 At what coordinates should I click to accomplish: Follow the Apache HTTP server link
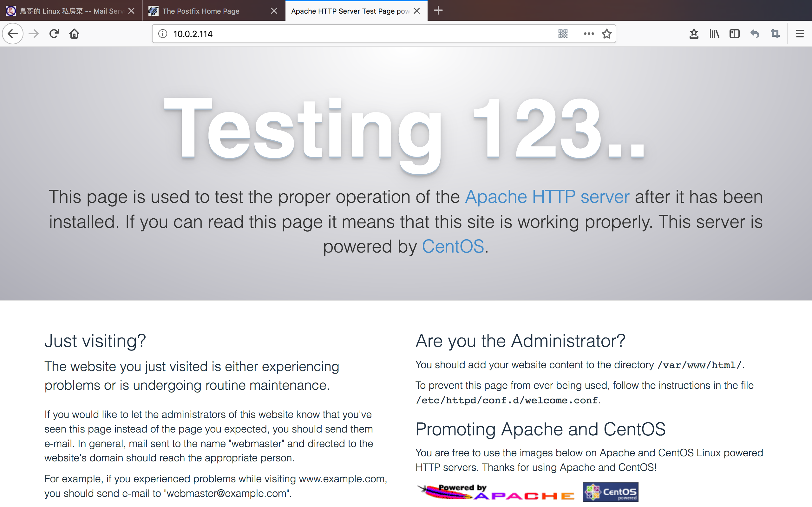[547, 197]
